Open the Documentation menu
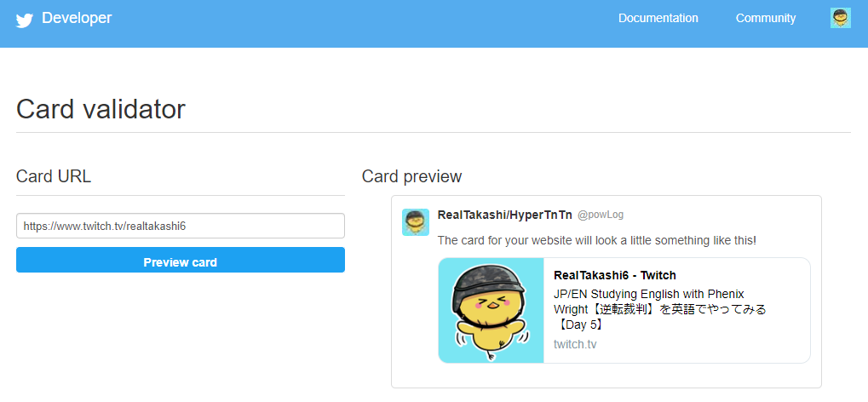 (x=658, y=18)
